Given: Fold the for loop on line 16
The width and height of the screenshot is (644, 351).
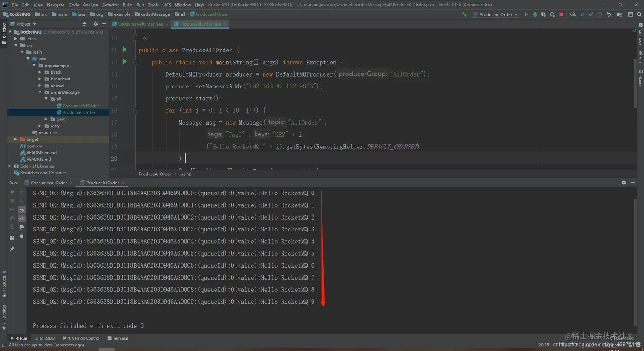Looking at the screenshot, I should click(135, 110).
